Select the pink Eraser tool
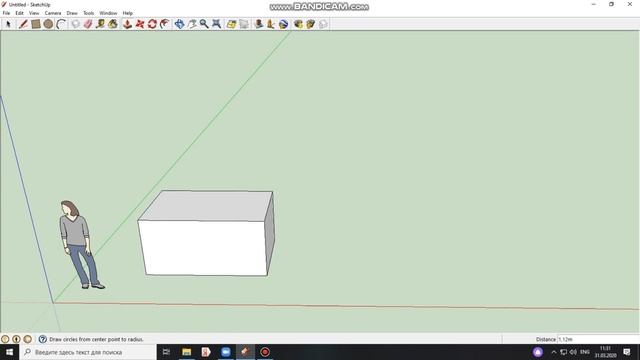Screen dimensions: 640x360 (88, 24)
